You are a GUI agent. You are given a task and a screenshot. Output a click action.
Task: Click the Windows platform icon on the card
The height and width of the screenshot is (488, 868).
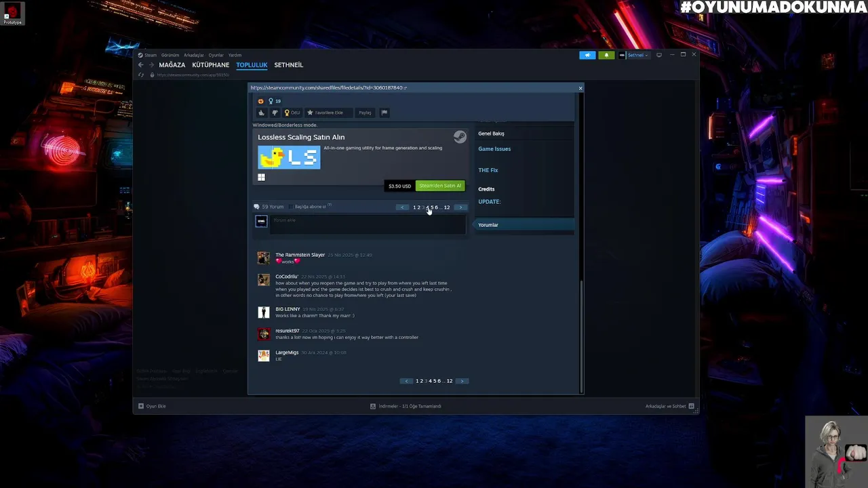click(261, 178)
